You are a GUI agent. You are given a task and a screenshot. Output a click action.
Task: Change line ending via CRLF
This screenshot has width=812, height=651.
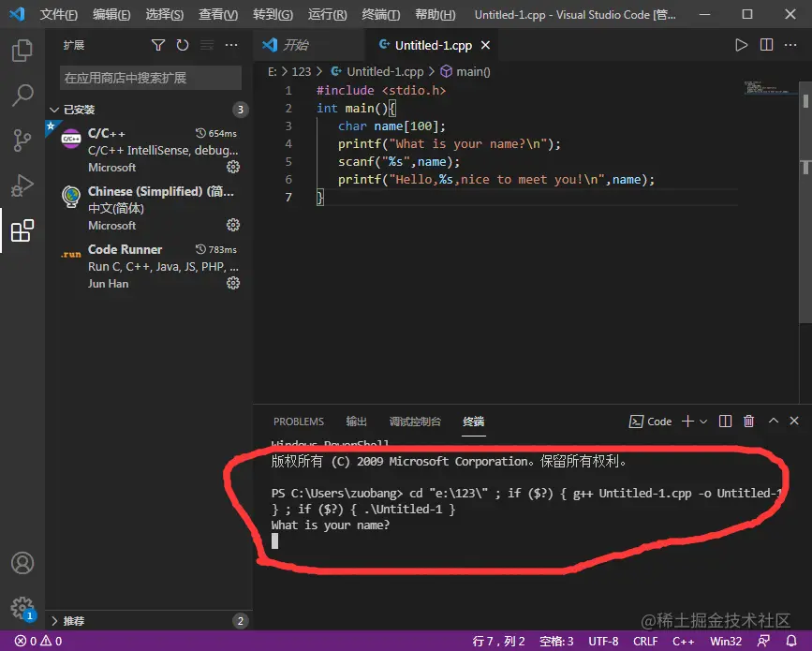[645, 641]
